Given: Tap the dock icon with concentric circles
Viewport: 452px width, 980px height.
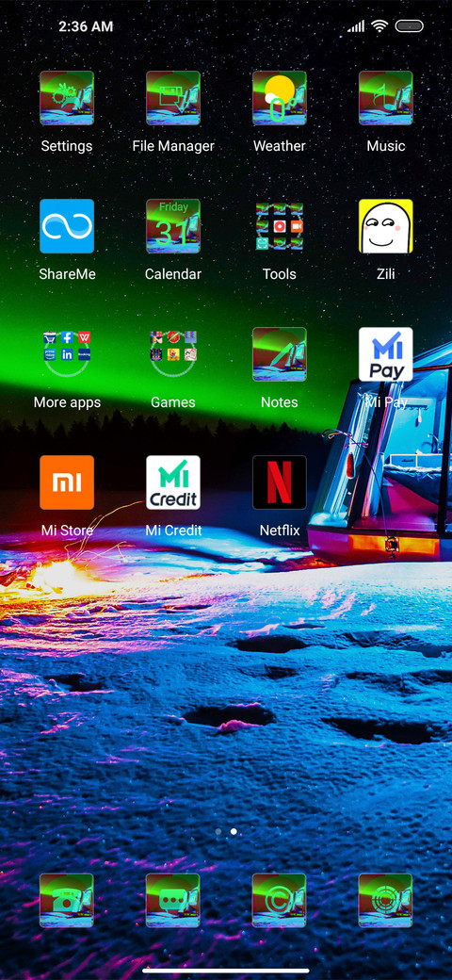Looking at the screenshot, I should tap(385, 900).
